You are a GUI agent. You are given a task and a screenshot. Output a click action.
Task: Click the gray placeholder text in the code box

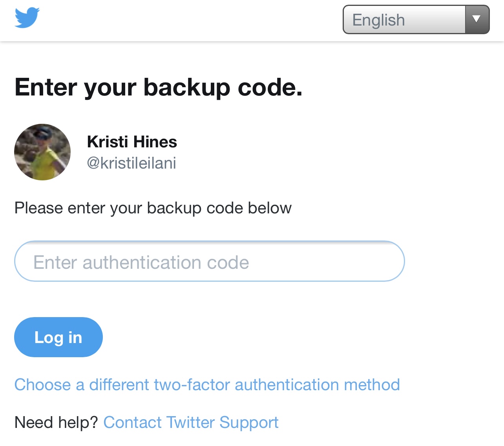(x=141, y=262)
